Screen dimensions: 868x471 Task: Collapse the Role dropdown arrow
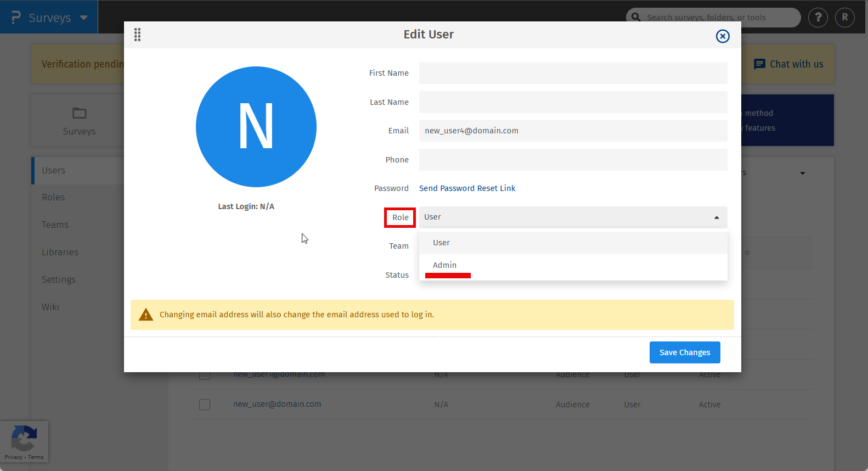717,217
